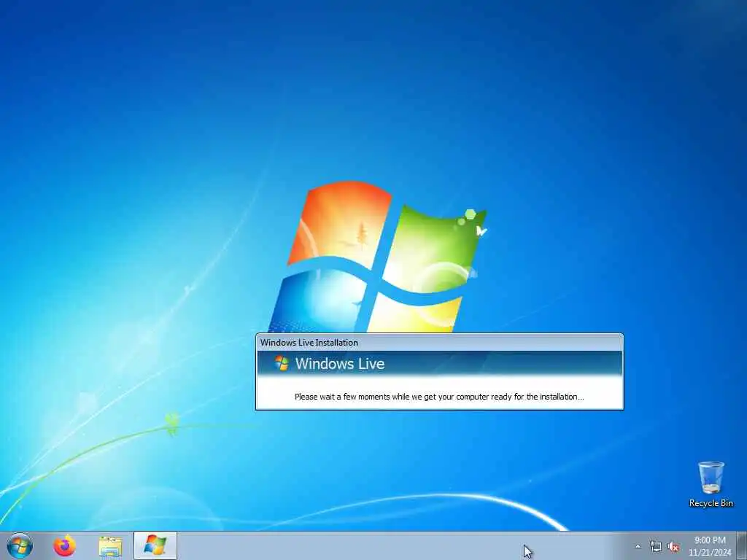Click the "Please wait a few moments" message

coord(438,397)
